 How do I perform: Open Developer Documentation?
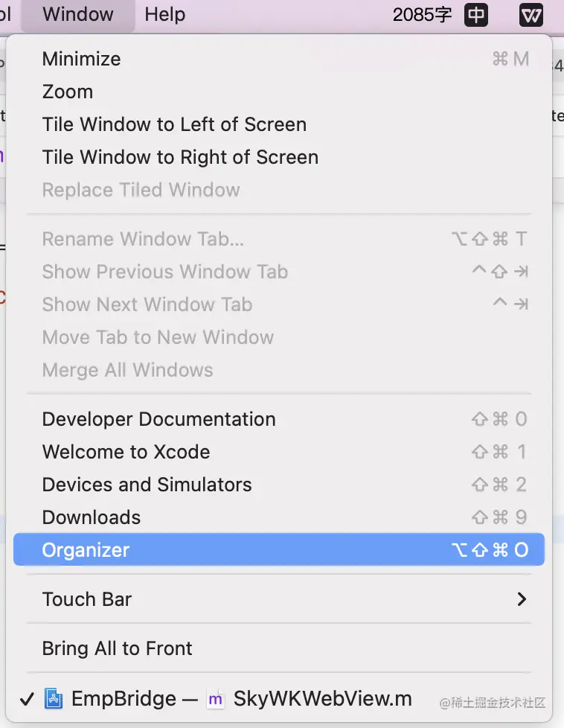point(158,419)
